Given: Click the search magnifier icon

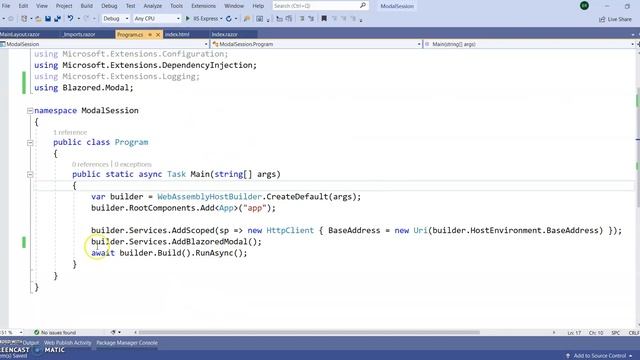Looking at the screenshot, I should tap(363, 6).
